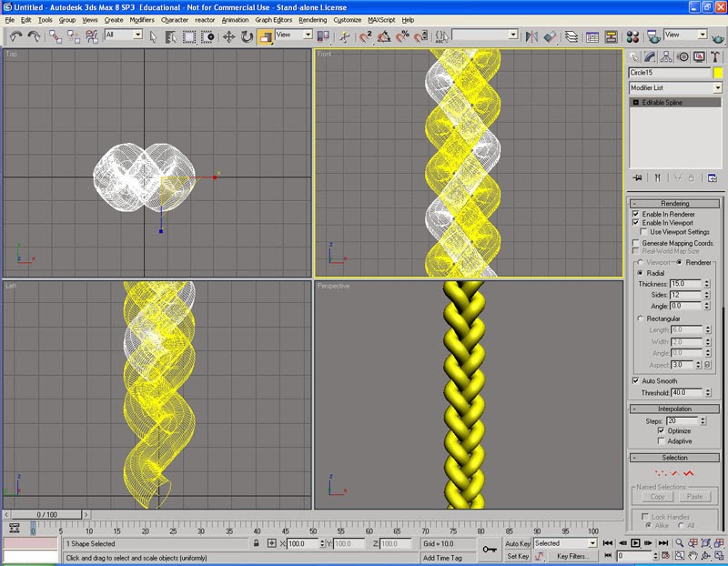Collapse the Rendering rollout
The image size is (728, 566).
coord(677,203)
